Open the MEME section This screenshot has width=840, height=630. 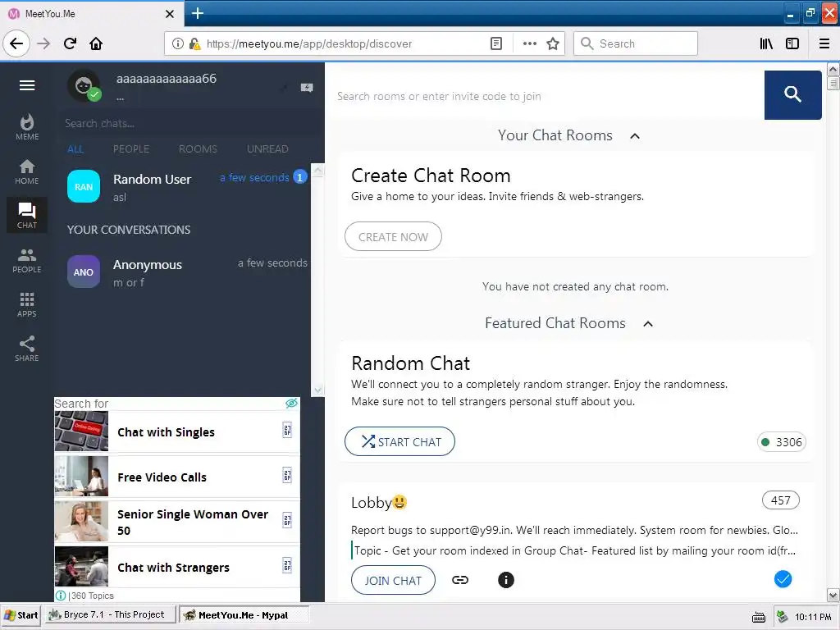pyautogui.click(x=27, y=127)
